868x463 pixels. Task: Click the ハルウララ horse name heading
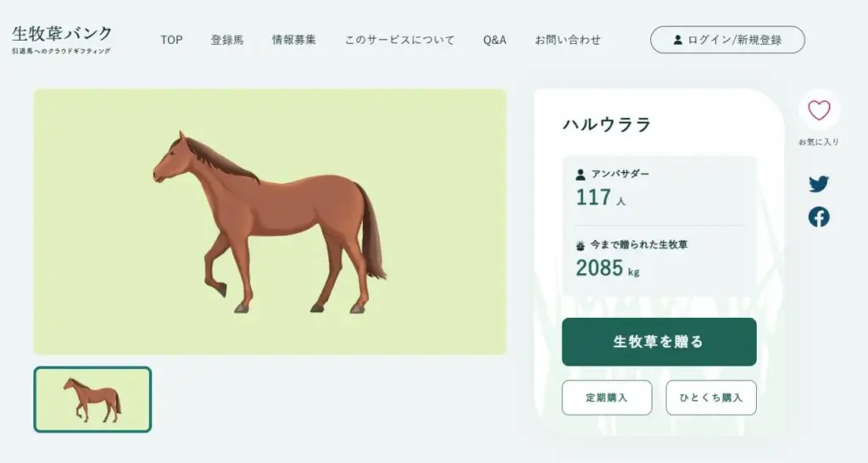(x=607, y=125)
